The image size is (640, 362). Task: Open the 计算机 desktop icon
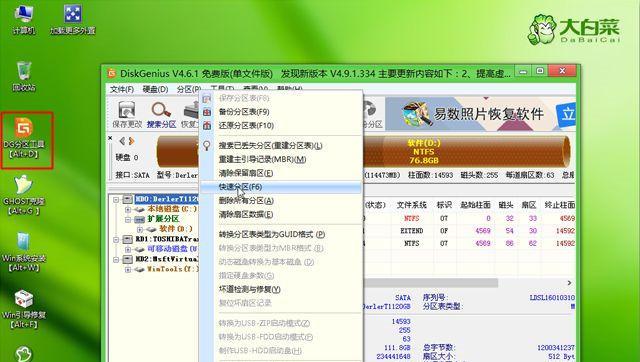(24, 19)
